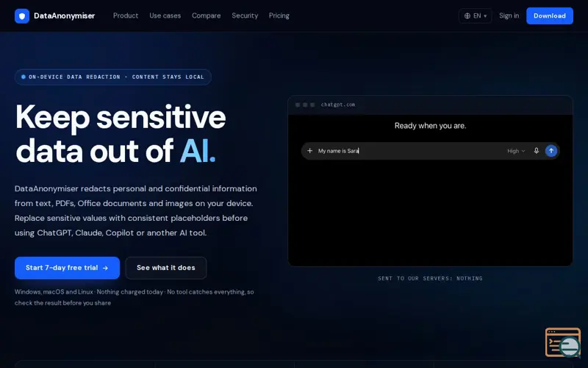
Task: Click the on-device data redaction badge
Action: click(x=113, y=77)
